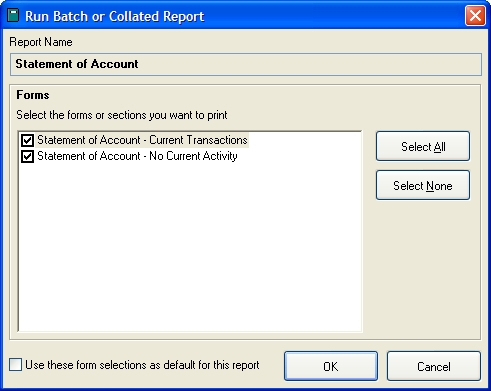Enable use these form selections as default
491x391 pixels.
(15, 365)
